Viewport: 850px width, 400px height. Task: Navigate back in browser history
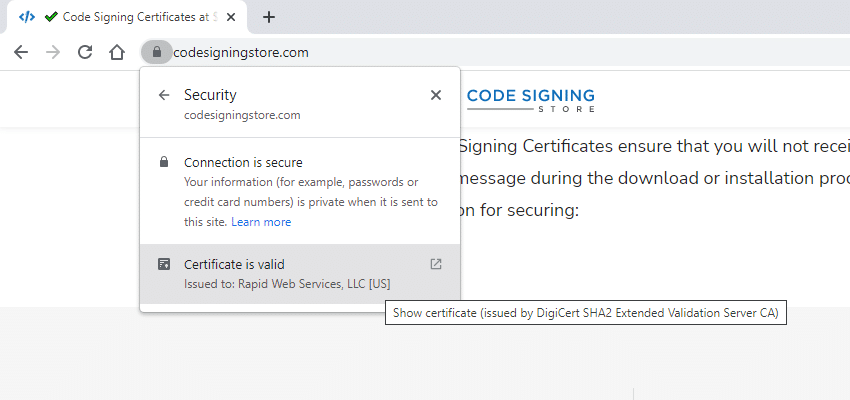point(21,52)
